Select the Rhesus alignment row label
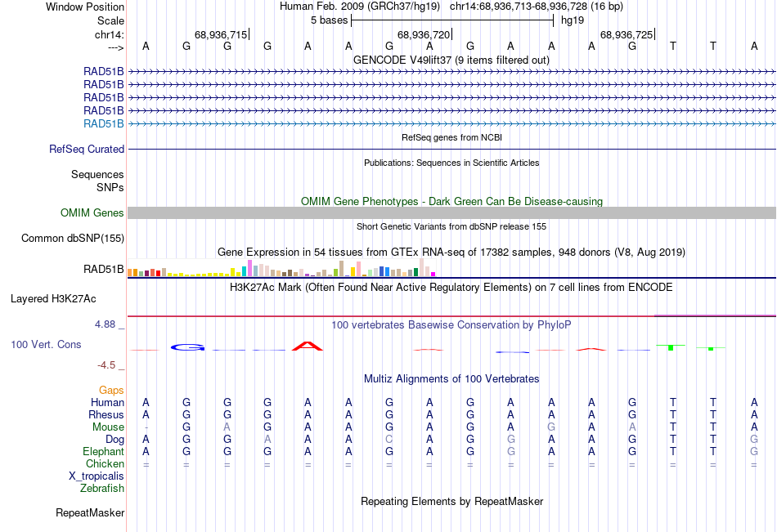777x532 pixels. point(106,414)
